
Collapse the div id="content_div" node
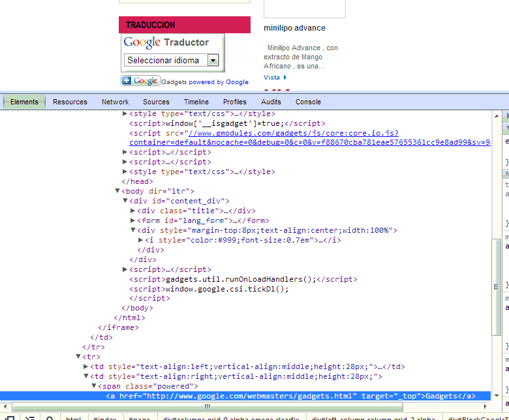pyautogui.click(x=125, y=201)
